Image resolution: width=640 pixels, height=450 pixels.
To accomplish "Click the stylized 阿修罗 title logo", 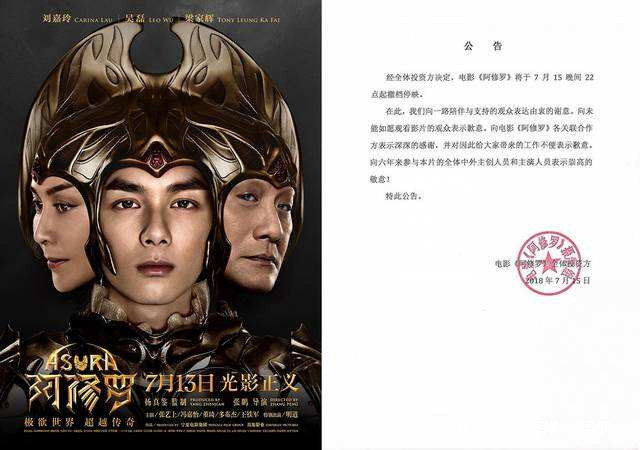I will 81,391.
